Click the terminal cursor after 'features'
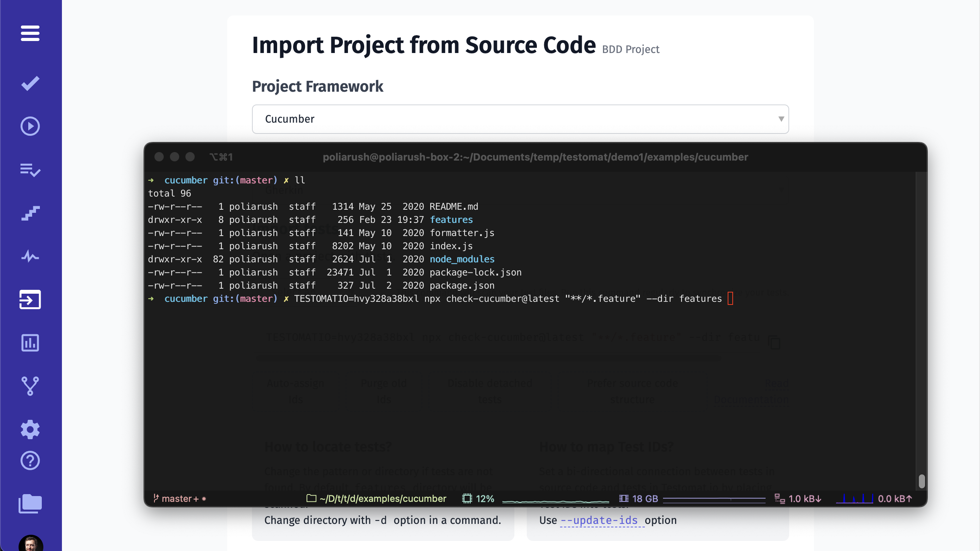 click(x=730, y=298)
